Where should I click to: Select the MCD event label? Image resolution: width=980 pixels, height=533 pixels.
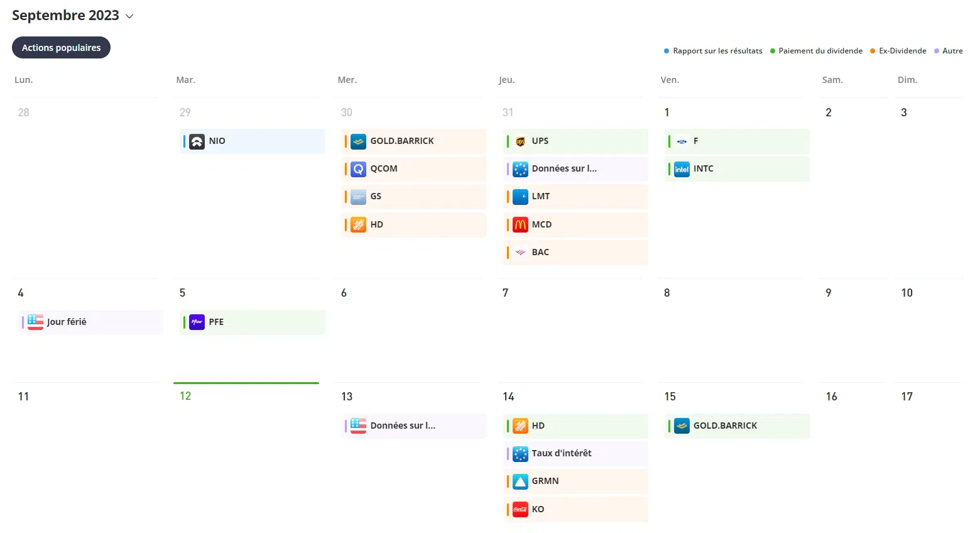[542, 224]
